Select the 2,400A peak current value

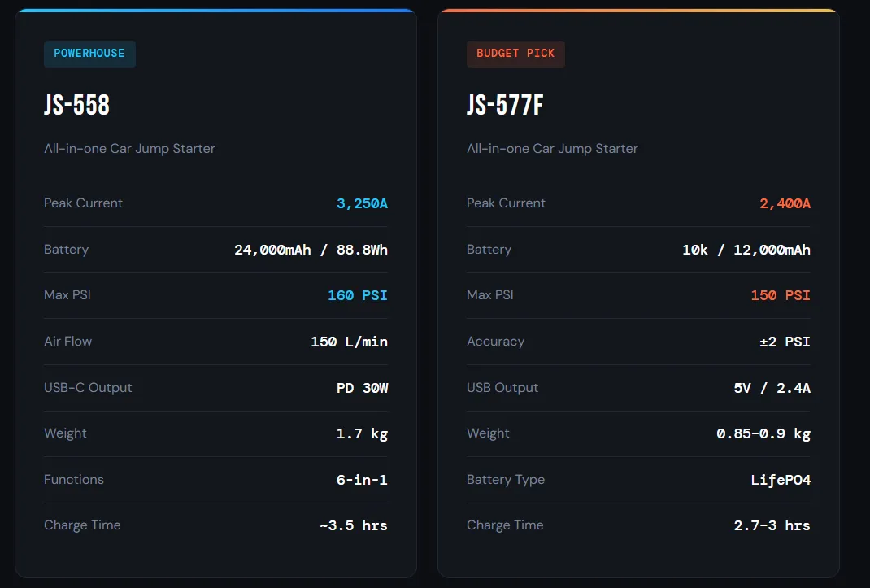click(785, 203)
